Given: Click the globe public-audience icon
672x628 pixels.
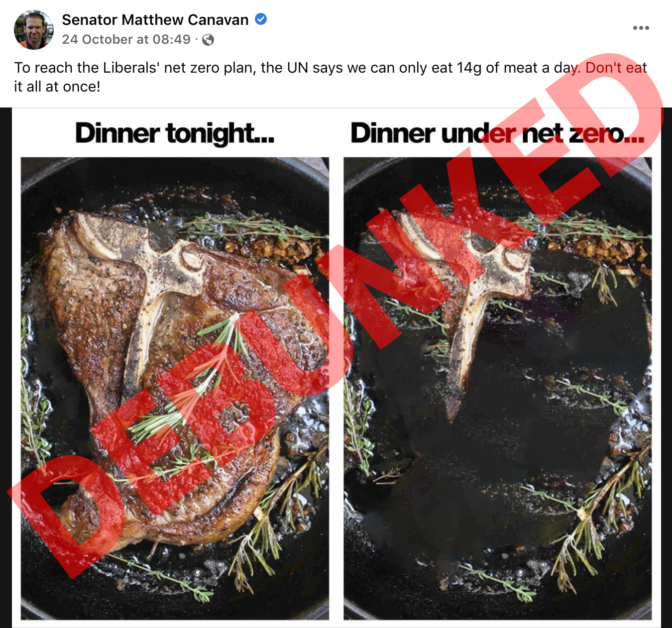Looking at the screenshot, I should 208,40.
